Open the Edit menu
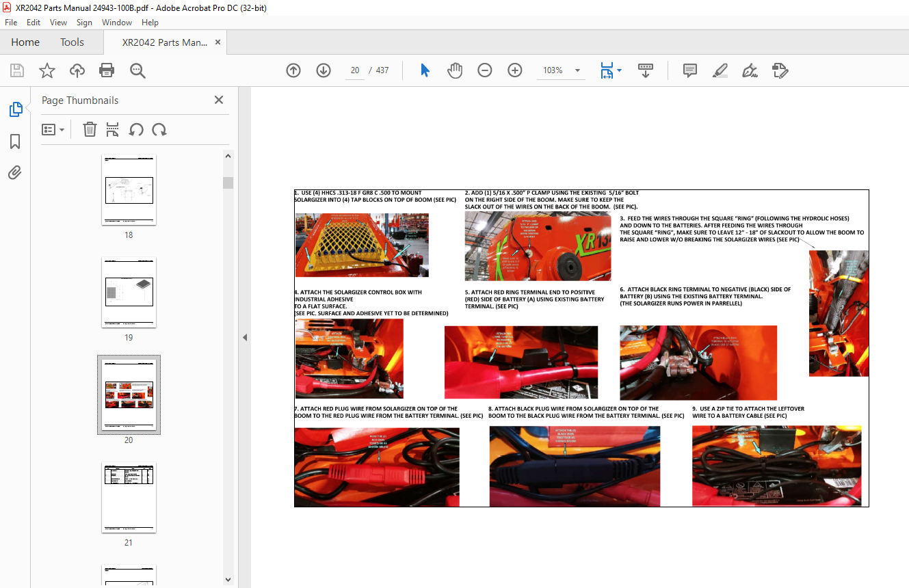The height and width of the screenshot is (588, 909). (x=34, y=23)
